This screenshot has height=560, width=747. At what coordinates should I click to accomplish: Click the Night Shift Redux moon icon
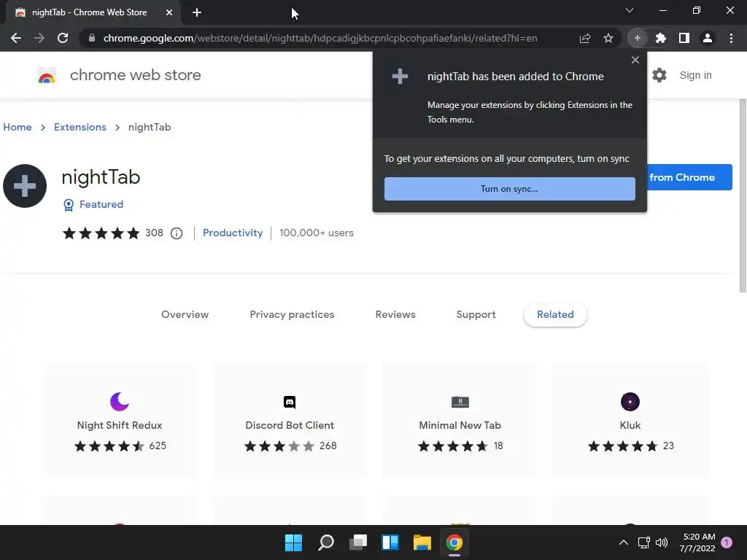(x=120, y=402)
